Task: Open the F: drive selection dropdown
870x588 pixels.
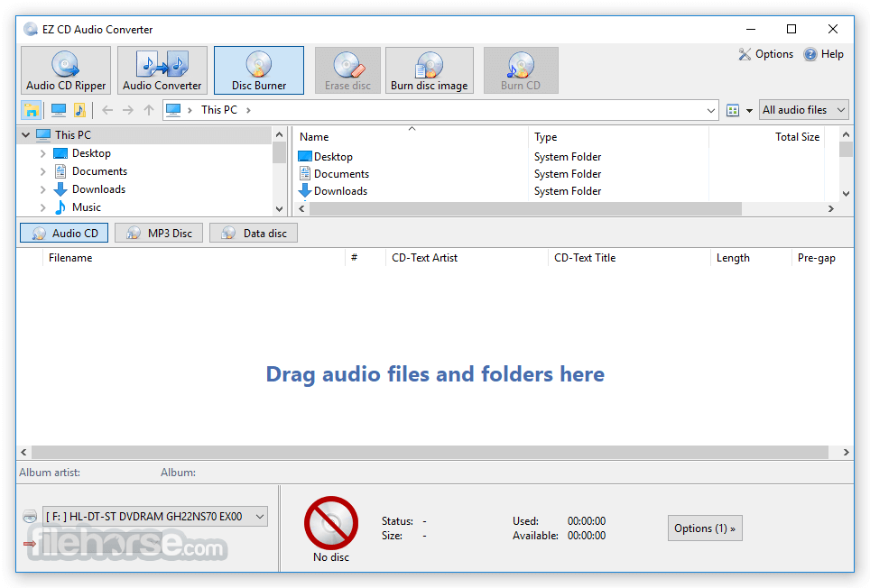Action: (155, 517)
